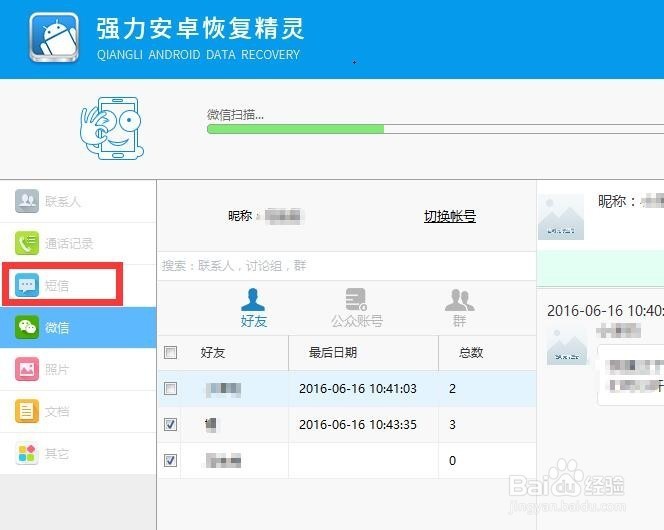This screenshot has height=530, width=664.
Task: Open the 其它 colored squares icon
Action: pos(27,453)
